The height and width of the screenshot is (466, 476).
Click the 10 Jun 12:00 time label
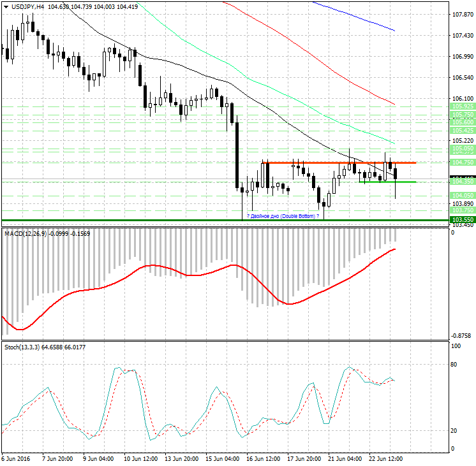[140, 458]
